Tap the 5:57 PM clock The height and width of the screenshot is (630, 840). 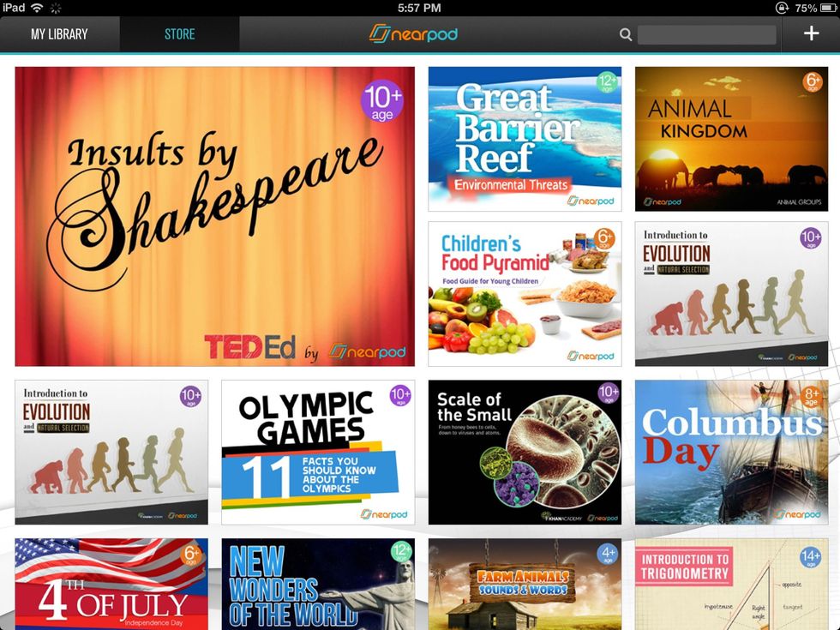[x=419, y=8]
